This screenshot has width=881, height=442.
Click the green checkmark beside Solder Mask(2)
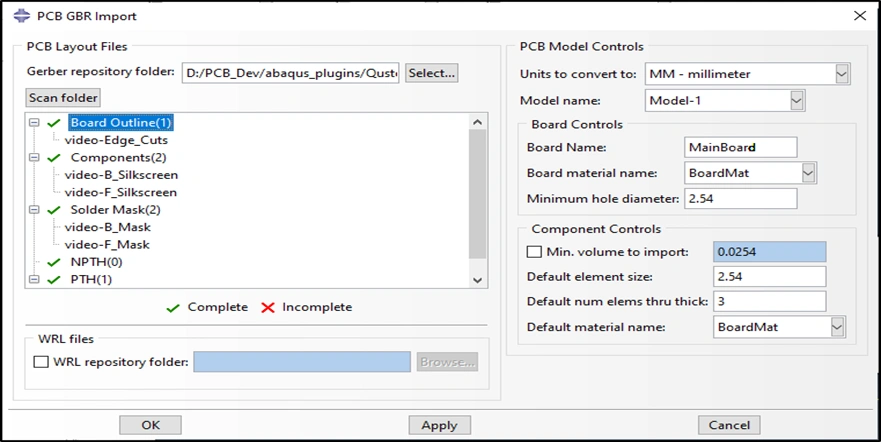tap(54, 210)
